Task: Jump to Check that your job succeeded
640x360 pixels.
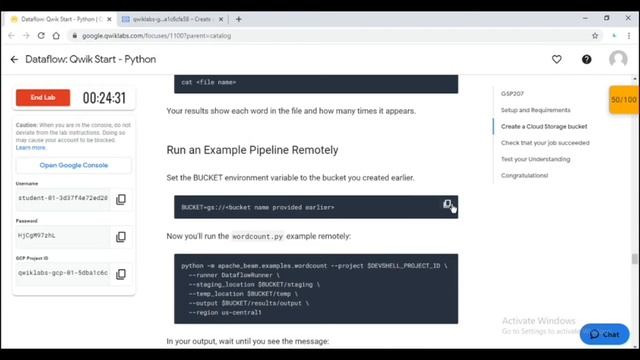Action: pos(545,143)
